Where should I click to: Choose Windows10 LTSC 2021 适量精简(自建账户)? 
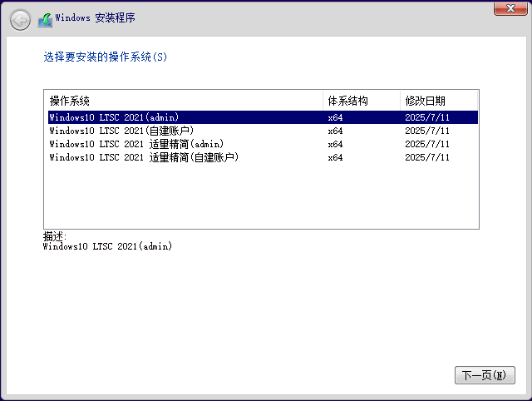tap(144, 157)
